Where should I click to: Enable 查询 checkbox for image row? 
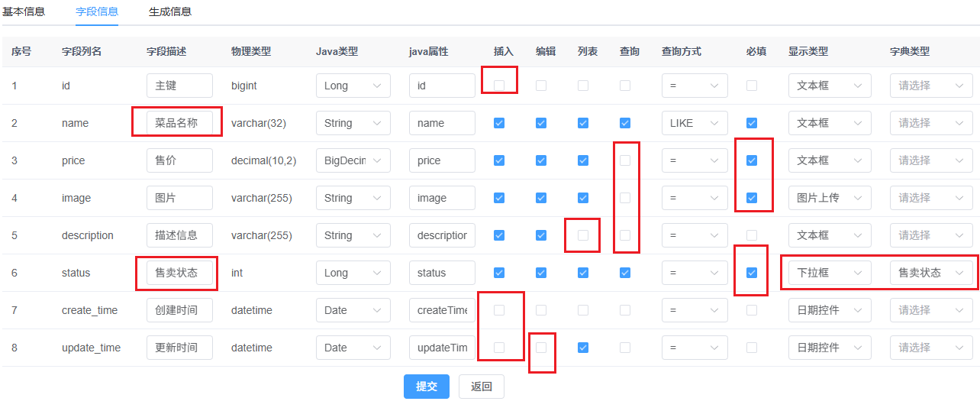tap(625, 198)
